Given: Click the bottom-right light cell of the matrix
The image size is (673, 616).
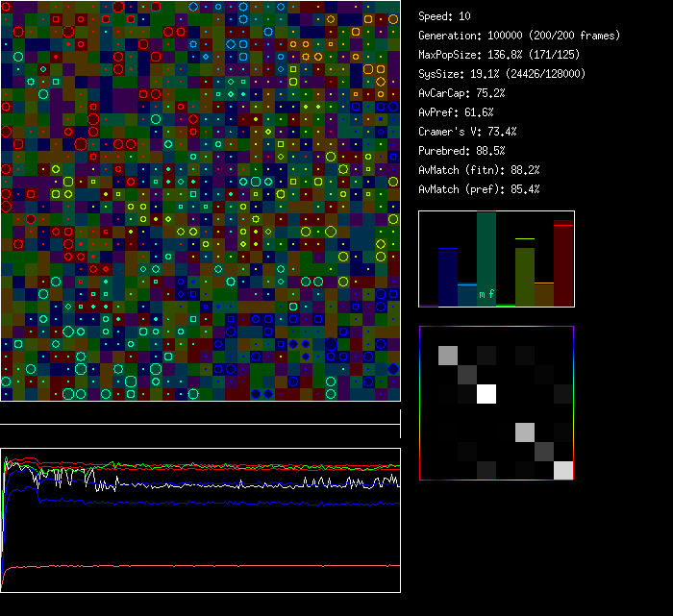Looking at the screenshot, I should coord(562,470).
